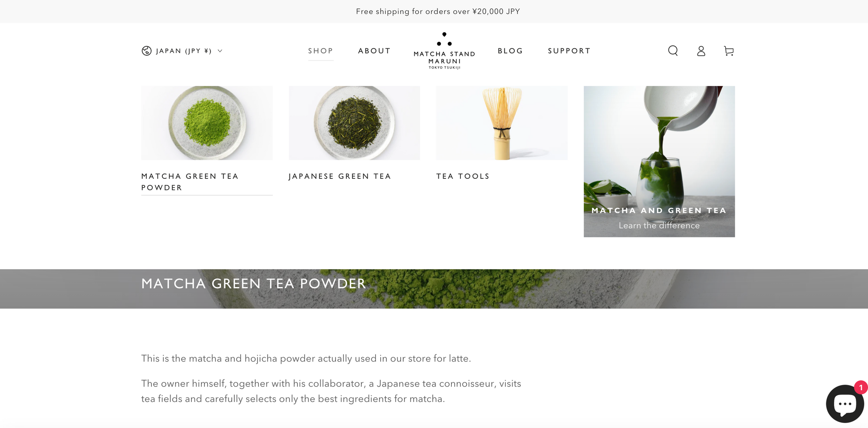Screen dimensions: 868x428
Task: Click Learn the difference promo
Action: pos(659,225)
